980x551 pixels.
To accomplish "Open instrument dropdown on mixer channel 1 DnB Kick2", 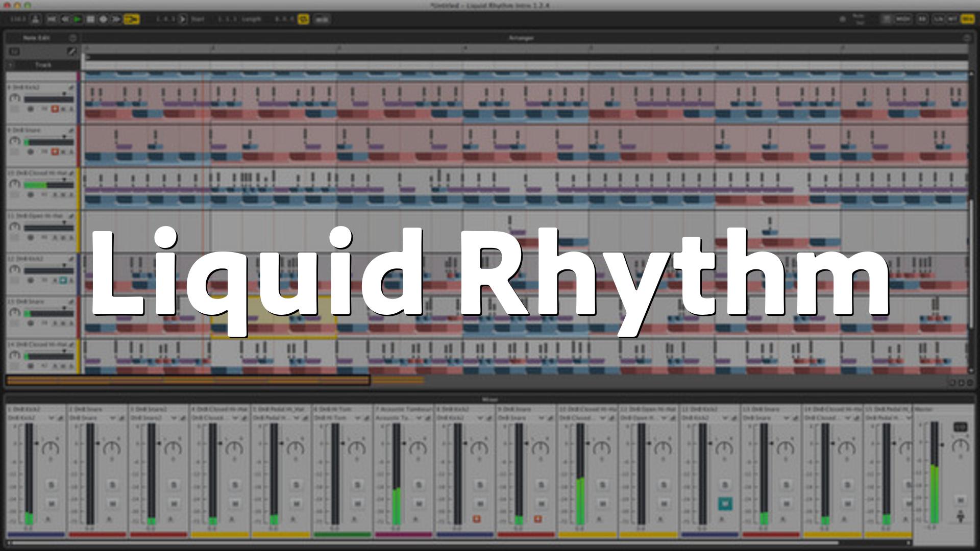I will [x=51, y=418].
